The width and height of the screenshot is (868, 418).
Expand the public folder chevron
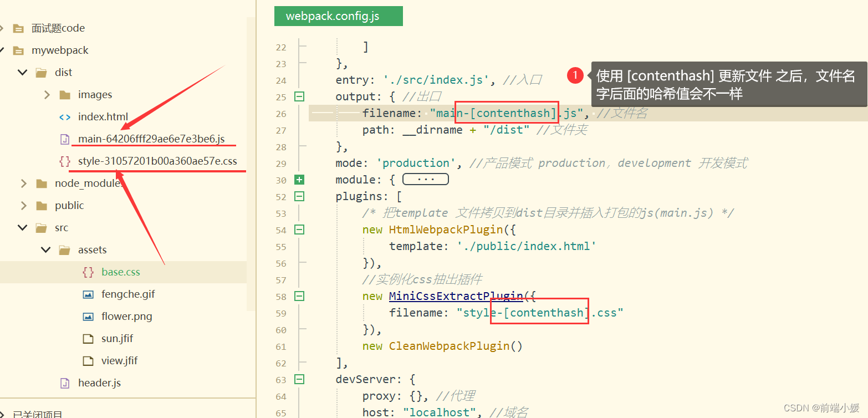pos(23,205)
